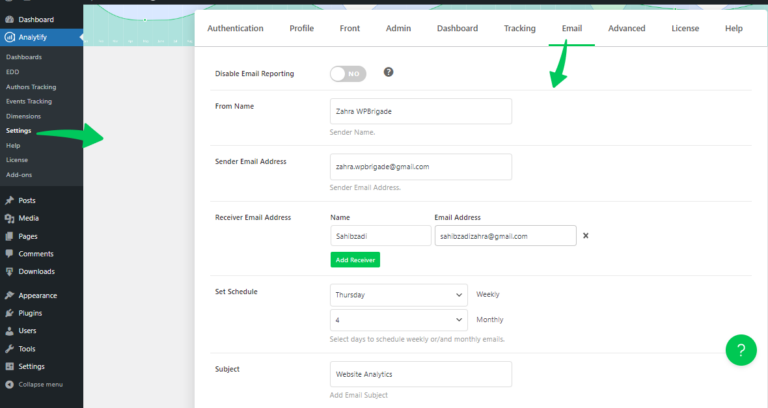Open the Tools menu label
The width and height of the screenshot is (768, 408).
click(27, 349)
